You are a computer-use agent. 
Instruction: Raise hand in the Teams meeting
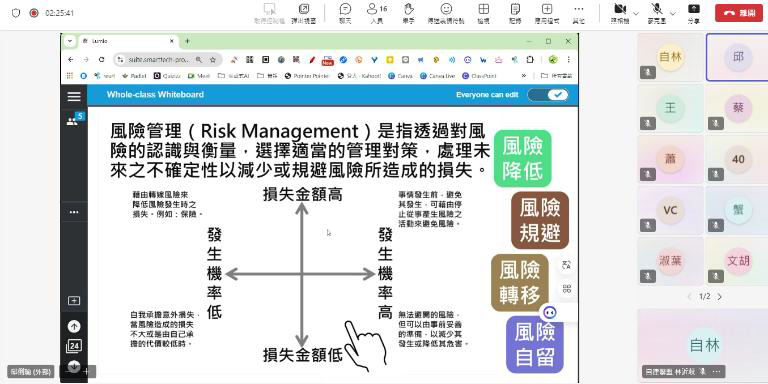[408, 13]
